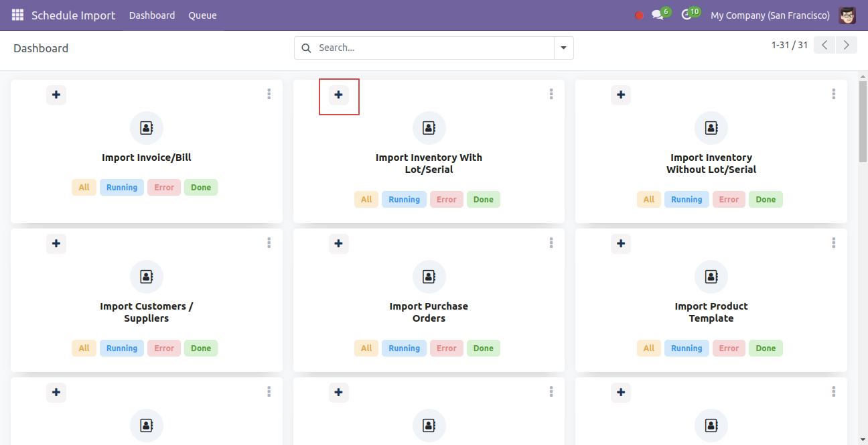Open the Queue menu
The width and height of the screenshot is (868, 445).
click(x=202, y=15)
